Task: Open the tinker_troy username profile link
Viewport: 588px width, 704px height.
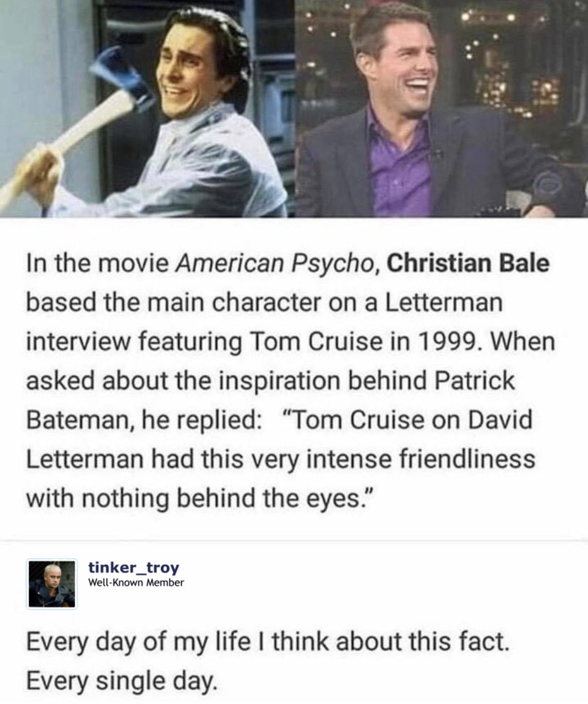Action: 134,568
